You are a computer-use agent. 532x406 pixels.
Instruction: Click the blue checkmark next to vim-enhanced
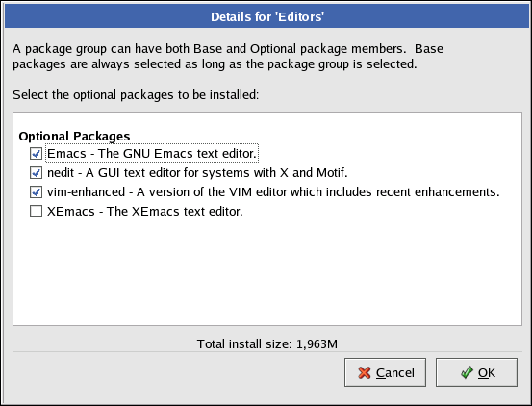coord(36,192)
